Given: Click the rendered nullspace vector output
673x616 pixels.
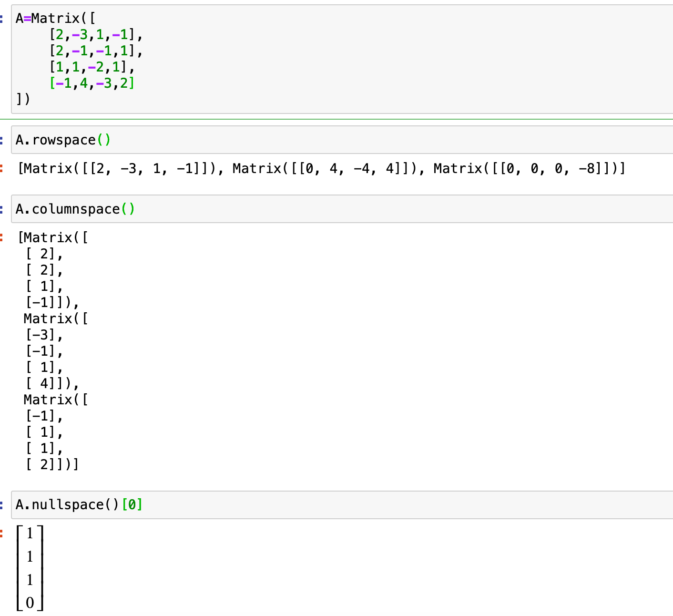Looking at the screenshot, I should click(x=30, y=568).
